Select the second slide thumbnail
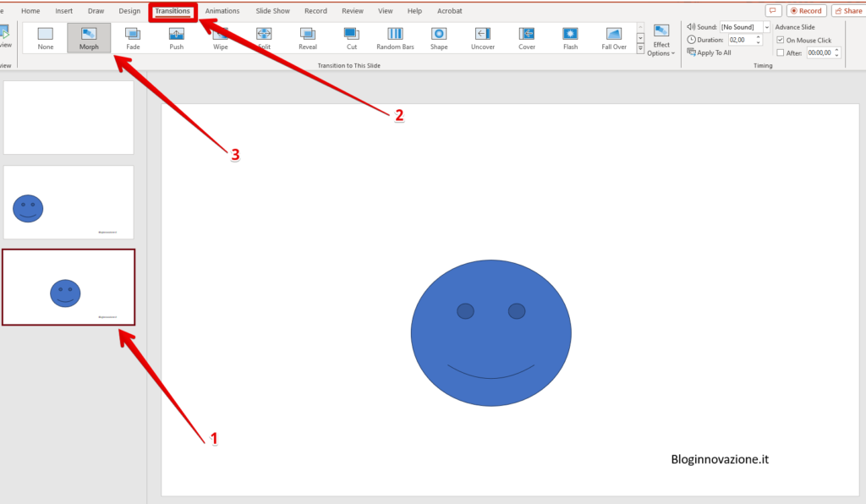The image size is (866, 504). click(69, 202)
